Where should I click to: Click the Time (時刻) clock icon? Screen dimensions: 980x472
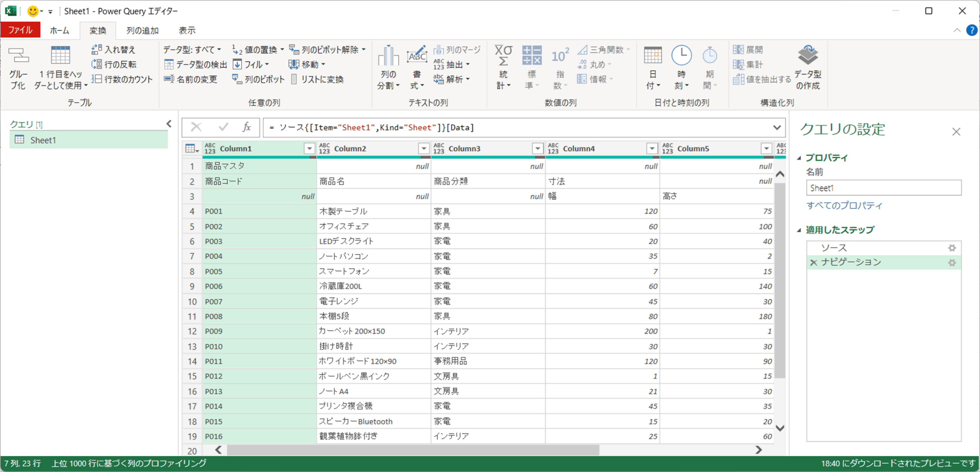pyautogui.click(x=681, y=56)
